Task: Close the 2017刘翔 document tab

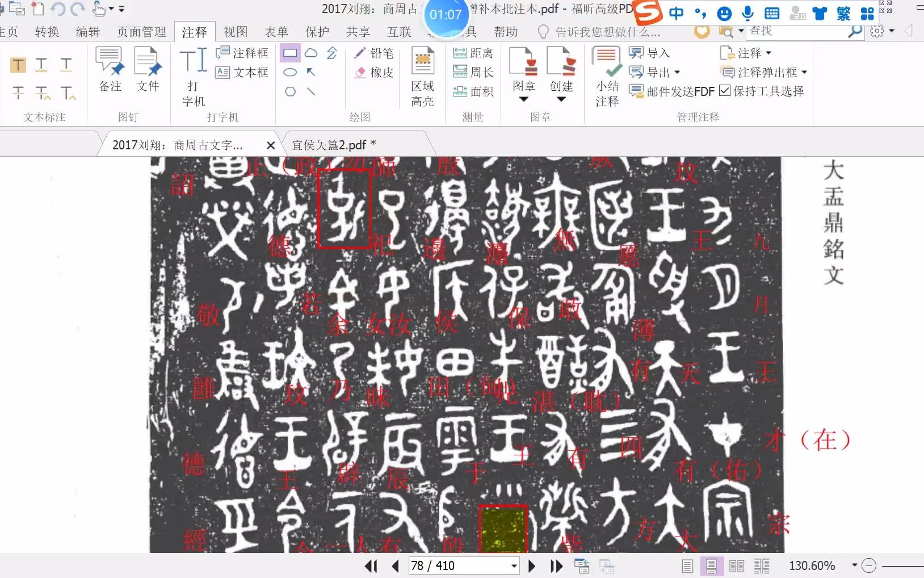Action: [x=271, y=145]
